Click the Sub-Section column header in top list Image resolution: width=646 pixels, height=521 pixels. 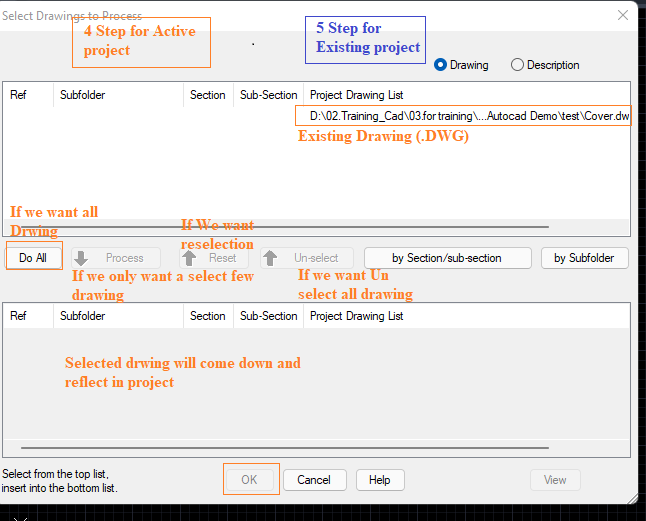268,95
